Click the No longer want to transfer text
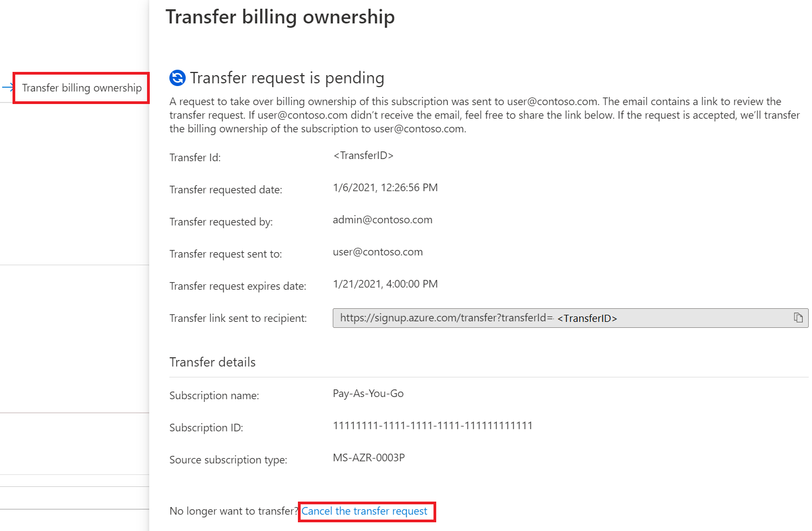Screen dimensions: 812x531 point(234,511)
